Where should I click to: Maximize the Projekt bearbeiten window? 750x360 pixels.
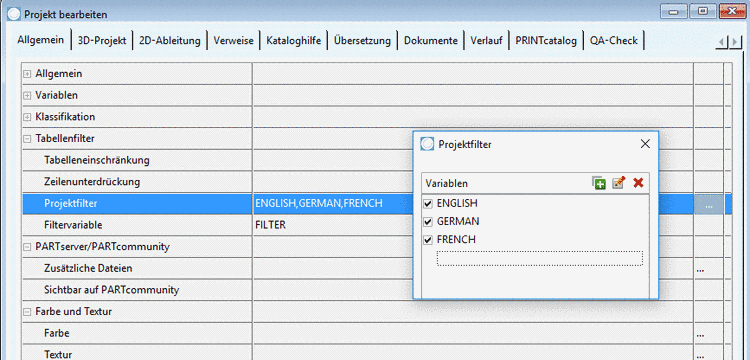pyautogui.click(x=703, y=11)
